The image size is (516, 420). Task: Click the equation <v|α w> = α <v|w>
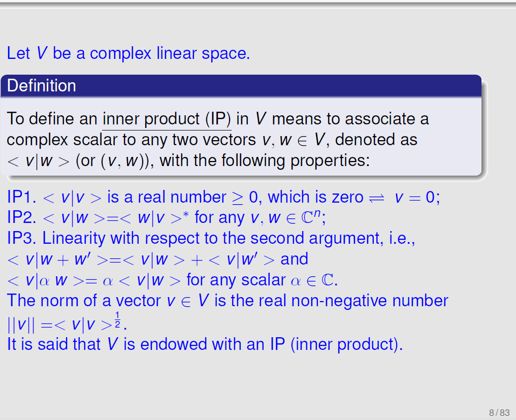pyautogui.click(x=94, y=280)
